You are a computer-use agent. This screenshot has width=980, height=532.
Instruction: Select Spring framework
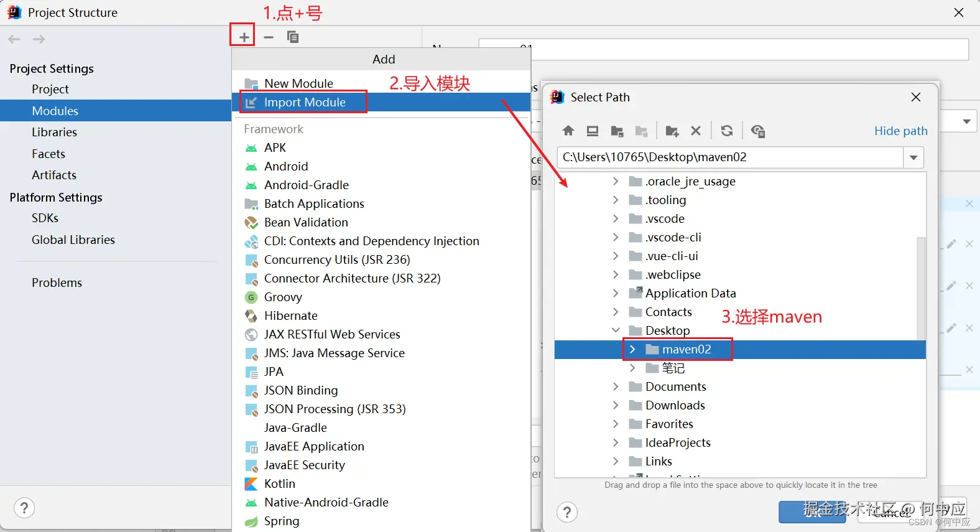[382, 521]
